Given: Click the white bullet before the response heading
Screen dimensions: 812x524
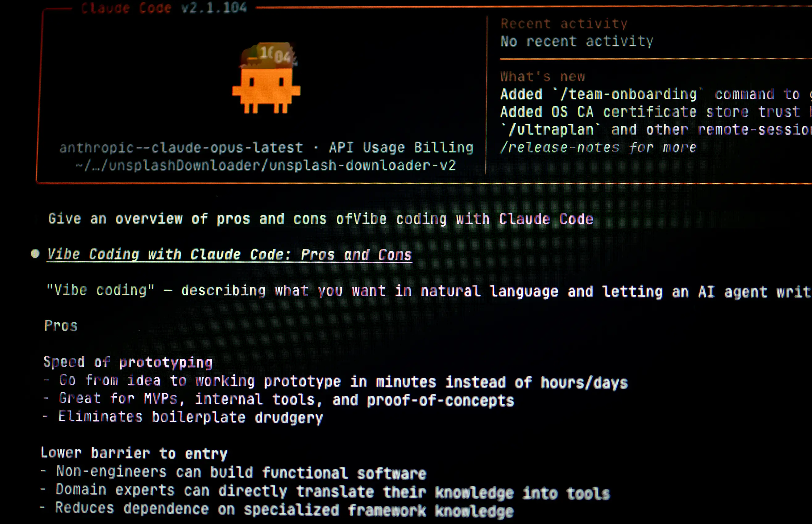Looking at the screenshot, I should (x=35, y=254).
